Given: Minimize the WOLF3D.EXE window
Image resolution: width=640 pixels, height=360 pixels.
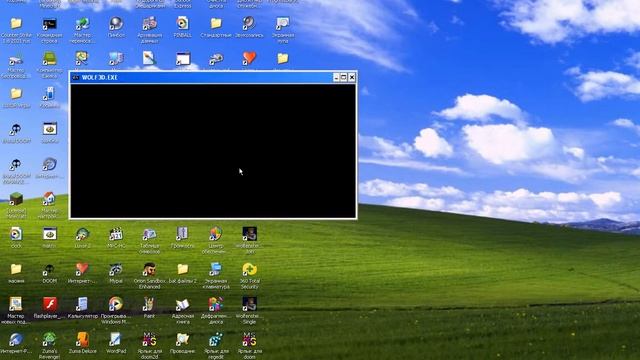Looking at the screenshot, I should point(336,77).
